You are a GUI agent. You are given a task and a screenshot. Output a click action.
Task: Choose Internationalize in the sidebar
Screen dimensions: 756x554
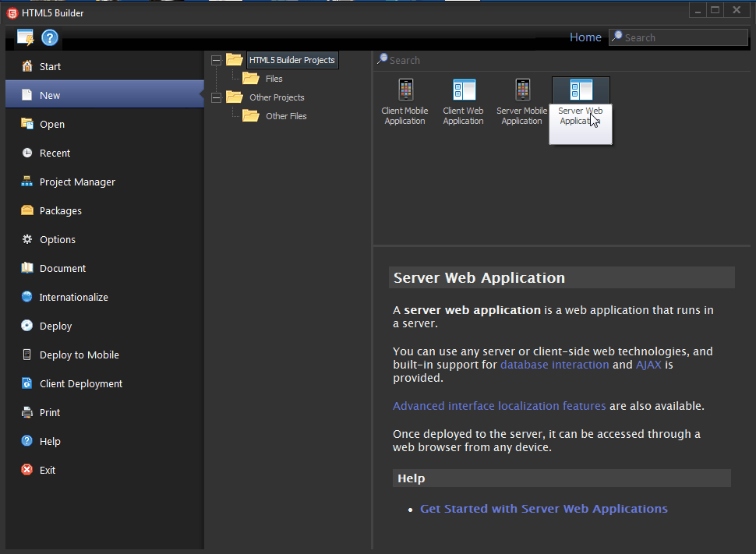point(104,297)
